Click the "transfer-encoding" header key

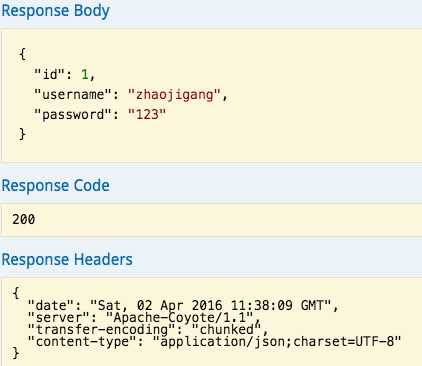pyautogui.click(x=102, y=329)
